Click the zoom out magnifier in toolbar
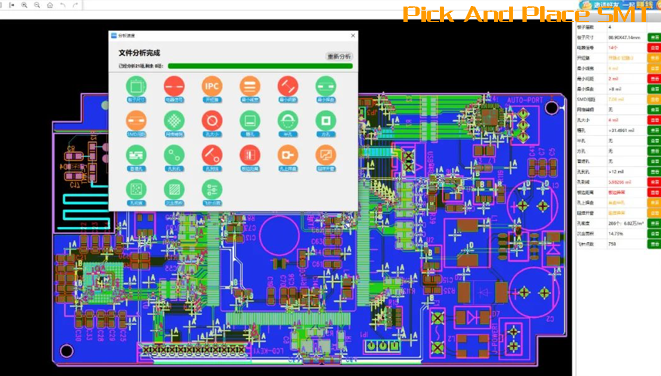The height and width of the screenshot is (376, 661). [x=37, y=5]
